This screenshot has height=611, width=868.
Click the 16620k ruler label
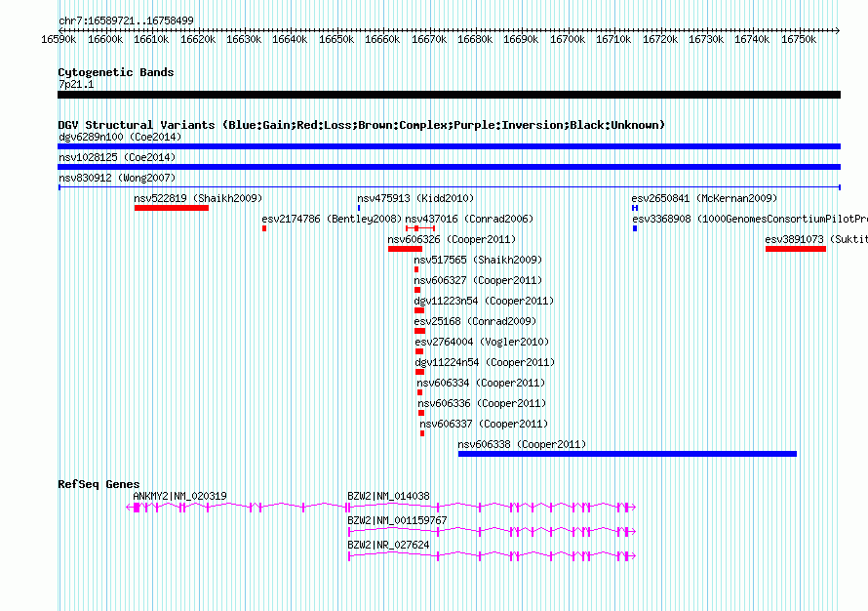[198, 39]
